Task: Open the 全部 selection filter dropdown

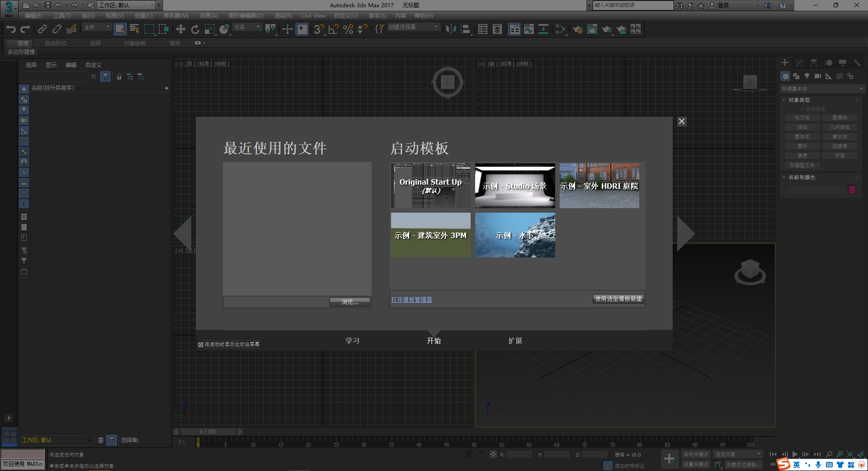Action: coord(97,27)
